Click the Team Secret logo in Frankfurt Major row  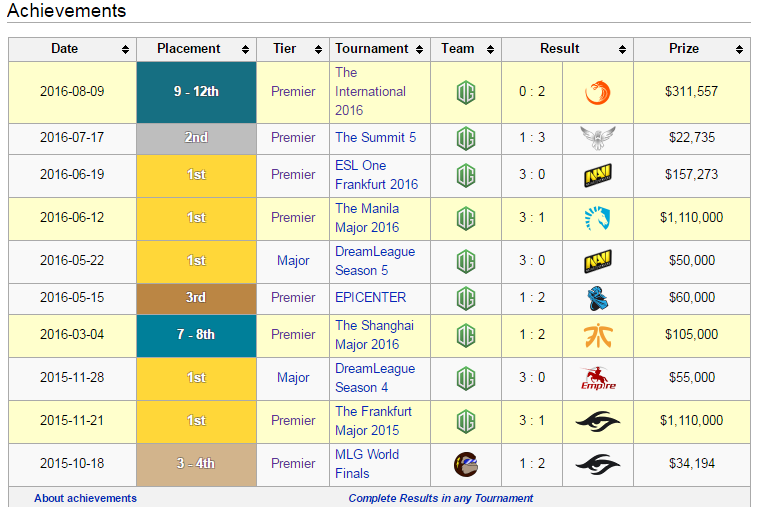(x=597, y=421)
